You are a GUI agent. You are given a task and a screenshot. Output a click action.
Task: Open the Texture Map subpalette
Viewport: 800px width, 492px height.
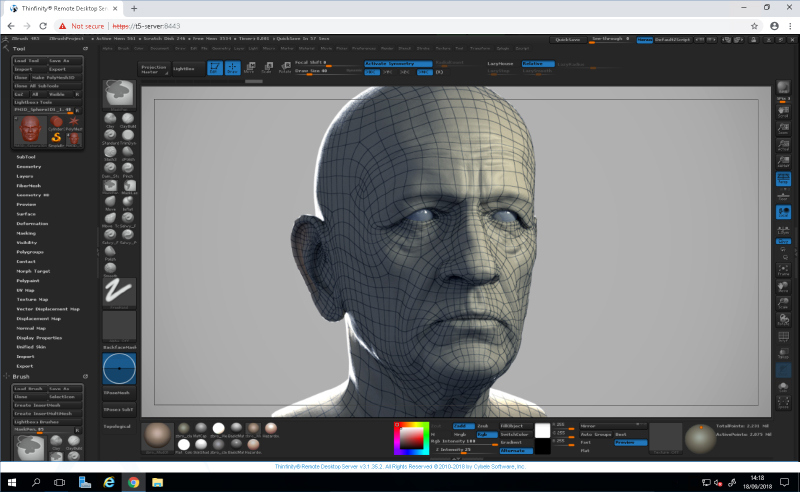coord(33,299)
